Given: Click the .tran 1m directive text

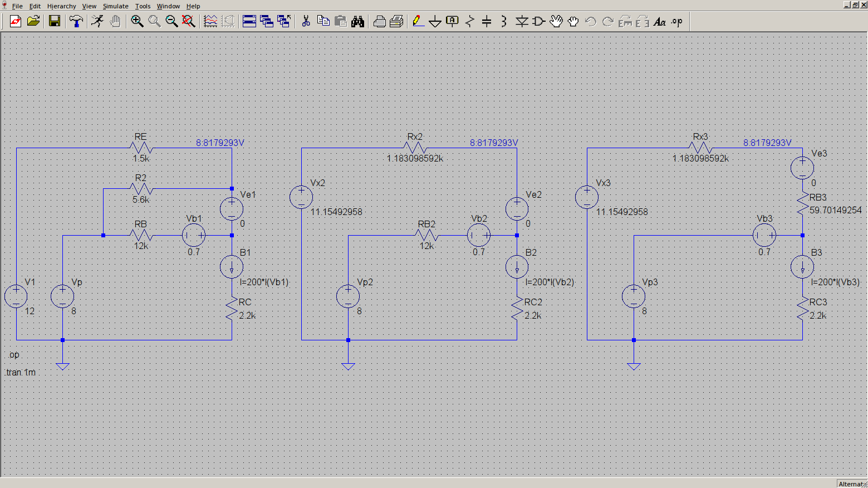Looking at the screenshot, I should pos(21,372).
